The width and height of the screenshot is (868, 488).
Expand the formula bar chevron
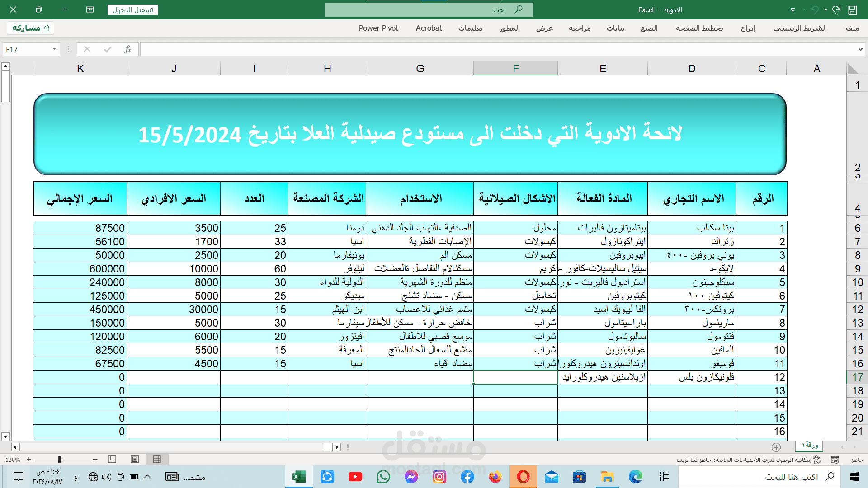(x=860, y=49)
